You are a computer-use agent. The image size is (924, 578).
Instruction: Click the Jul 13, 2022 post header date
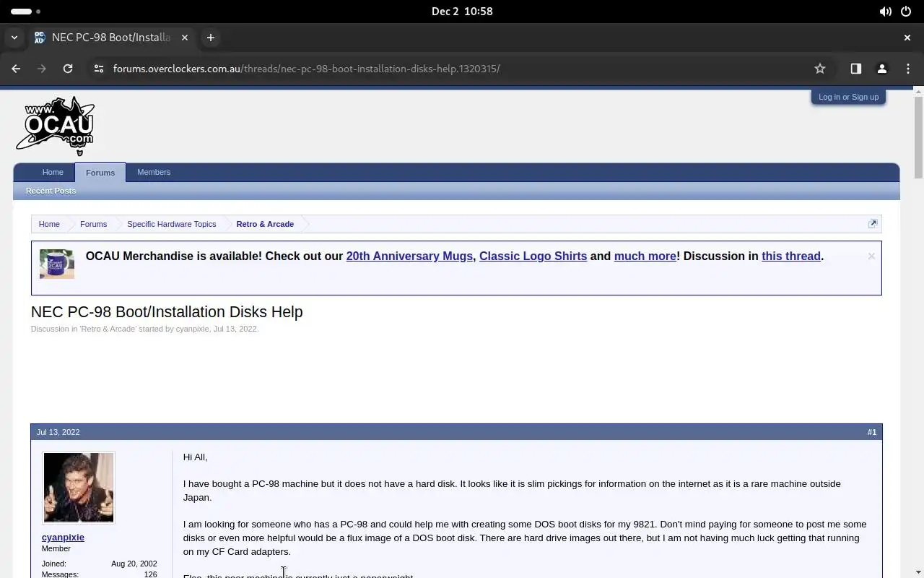coord(58,432)
